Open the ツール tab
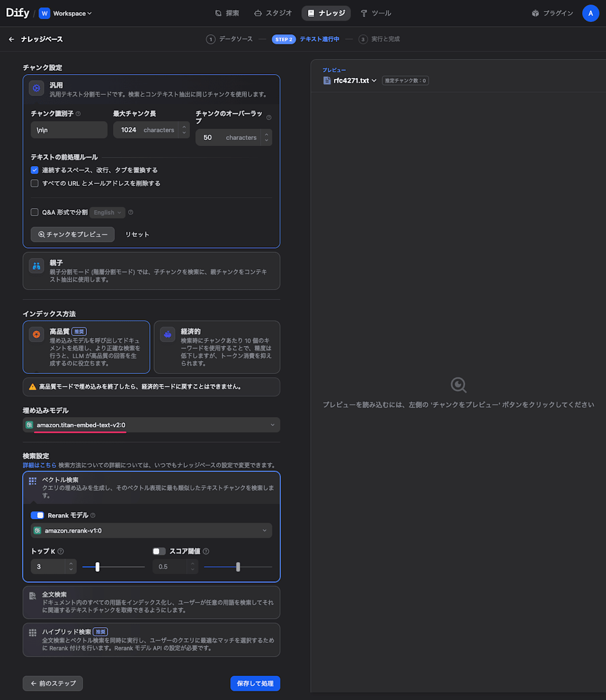 tap(376, 13)
